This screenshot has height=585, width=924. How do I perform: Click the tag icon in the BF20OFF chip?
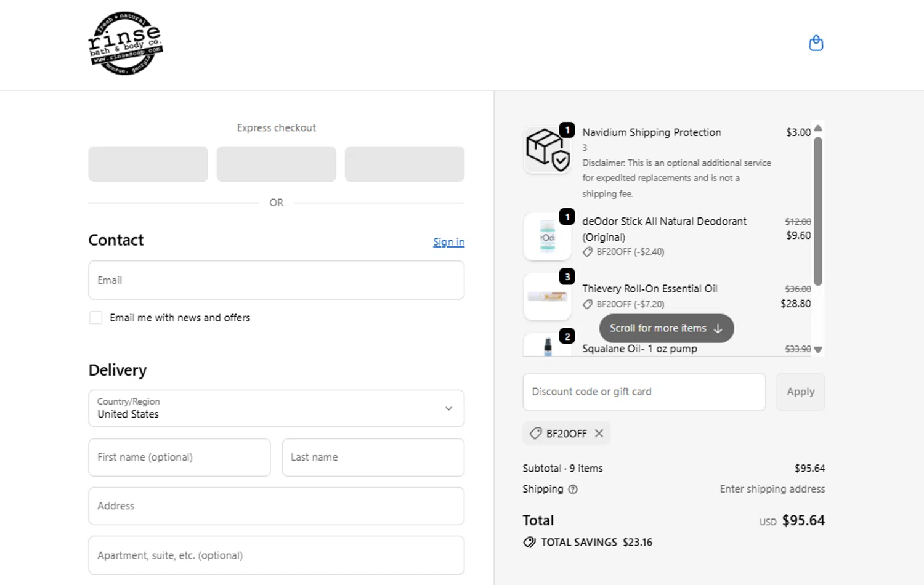tap(535, 434)
